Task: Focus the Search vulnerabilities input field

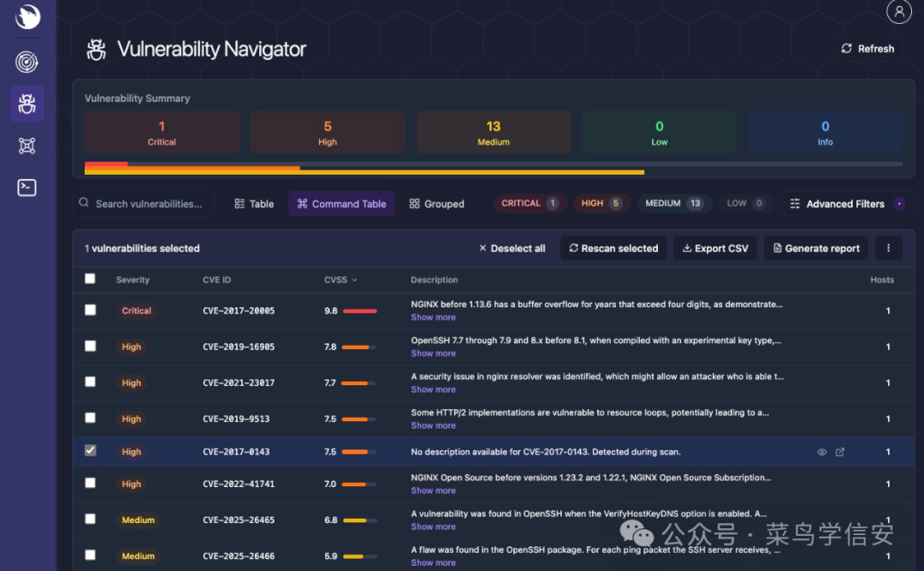Action: click(x=143, y=204)
